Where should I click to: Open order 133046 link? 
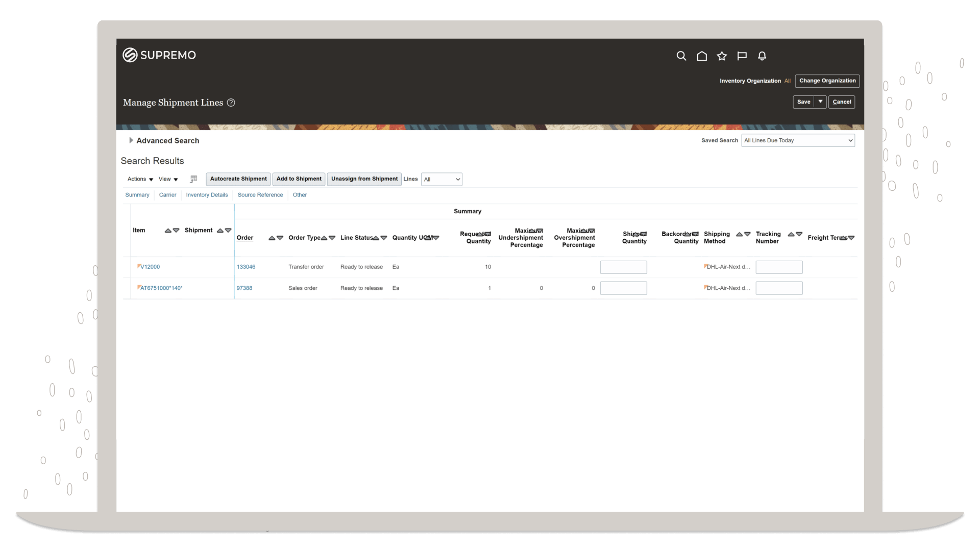(246, 267)
